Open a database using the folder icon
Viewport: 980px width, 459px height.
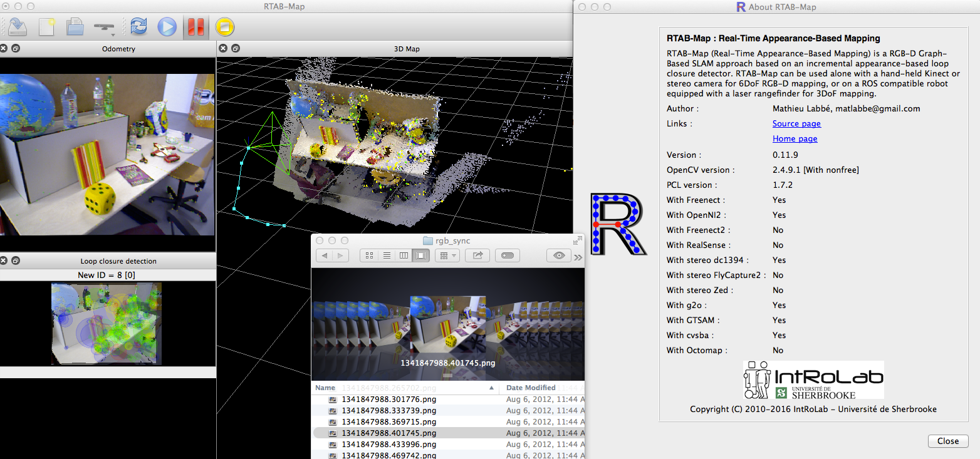click(75, 26)
